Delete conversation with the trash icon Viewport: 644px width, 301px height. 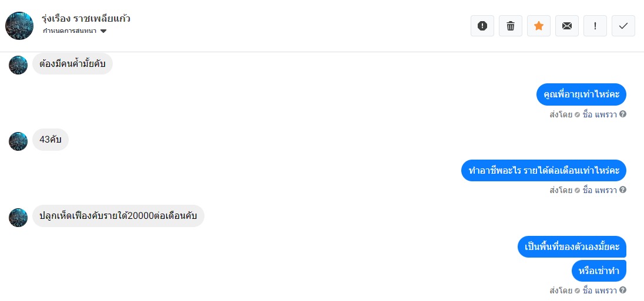pyautogui.click(x=511, y=26)
